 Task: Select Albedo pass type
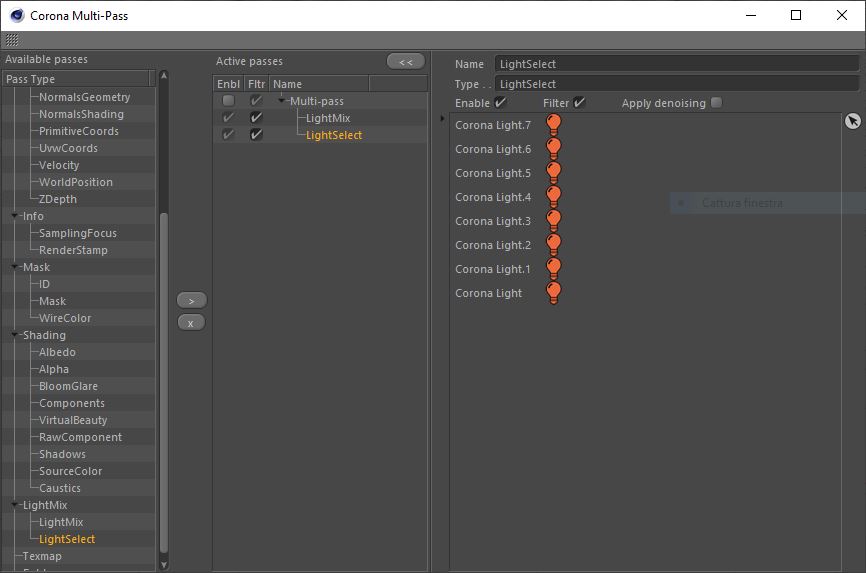pos(57,352)
